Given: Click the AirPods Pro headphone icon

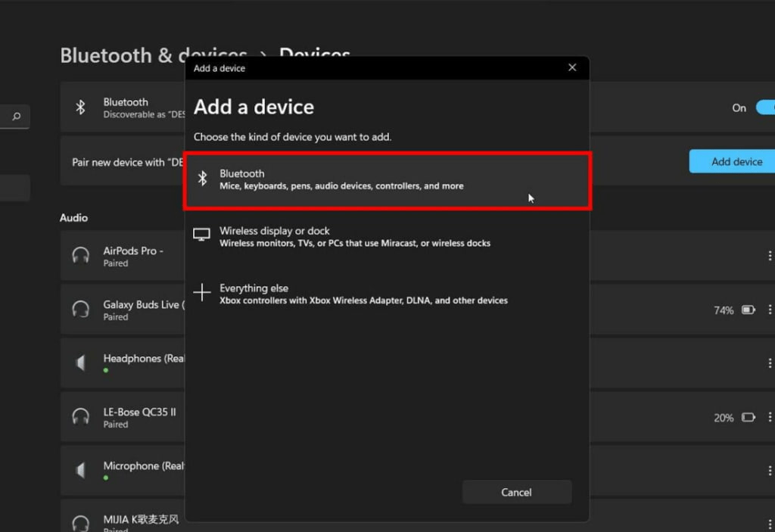Looking at the screenshot, I should pyautogui.click(x=81, y=255).
